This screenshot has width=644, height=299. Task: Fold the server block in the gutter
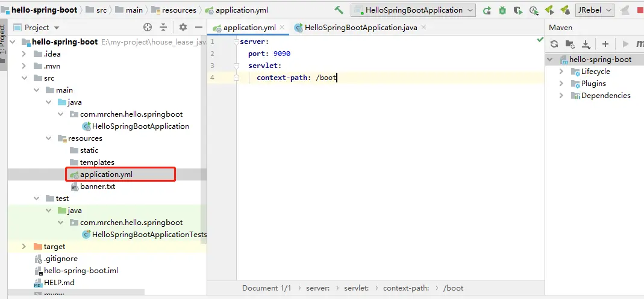236,42
